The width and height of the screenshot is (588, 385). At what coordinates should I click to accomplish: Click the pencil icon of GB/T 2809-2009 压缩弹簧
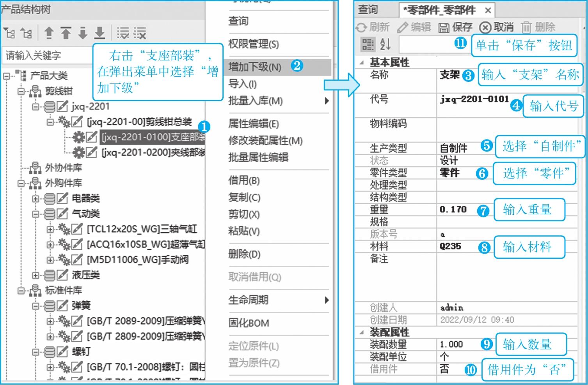77,336
